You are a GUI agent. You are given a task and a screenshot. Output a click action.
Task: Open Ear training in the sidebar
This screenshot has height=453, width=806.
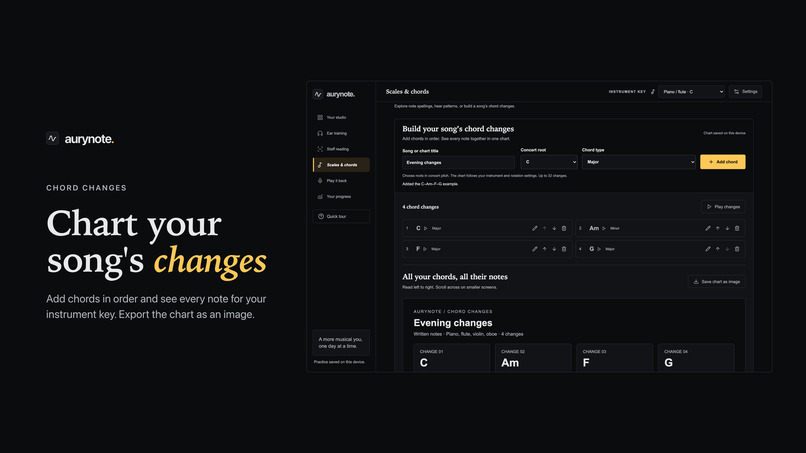click(341, 133)
